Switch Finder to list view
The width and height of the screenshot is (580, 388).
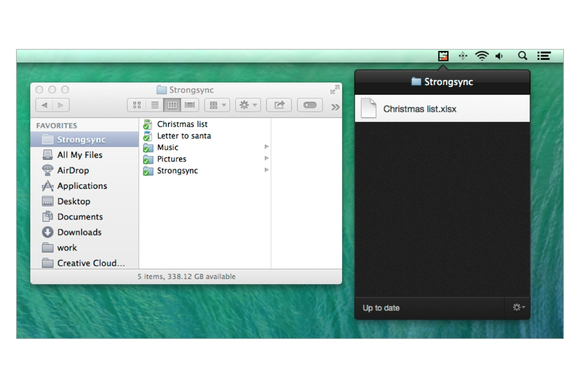click(155, 105)
